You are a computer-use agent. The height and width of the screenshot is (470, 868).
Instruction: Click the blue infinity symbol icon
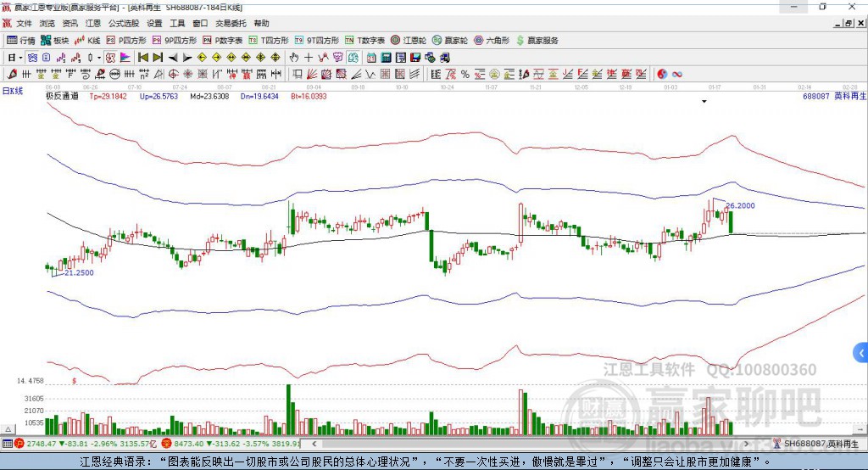pyautogui.click(x=677, y=74)
